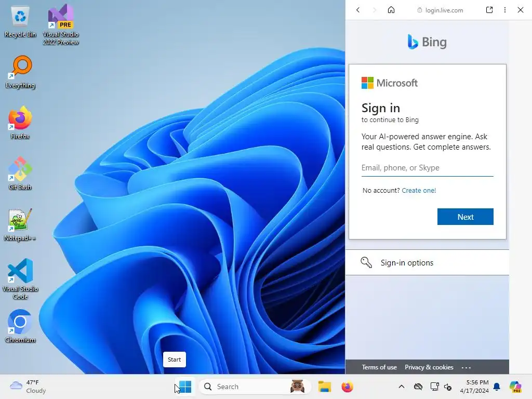Open File Explorer from the taskbar
Viewport: 532px width, 399px height.
tap(324, 387)
